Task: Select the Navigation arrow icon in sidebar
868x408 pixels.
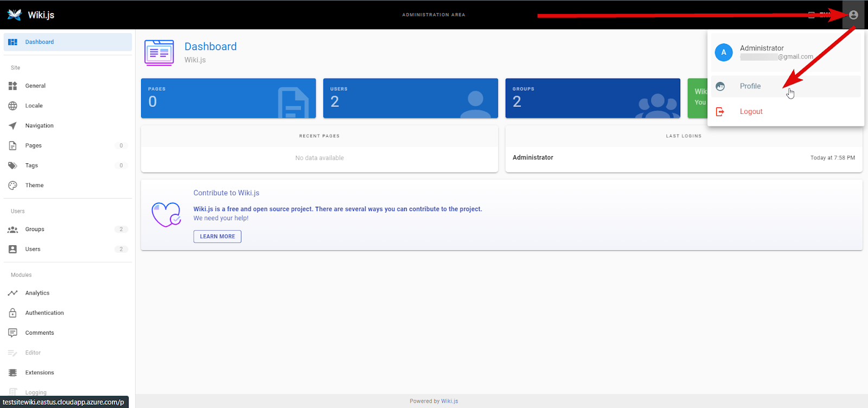Action: (x=12, y=126)
